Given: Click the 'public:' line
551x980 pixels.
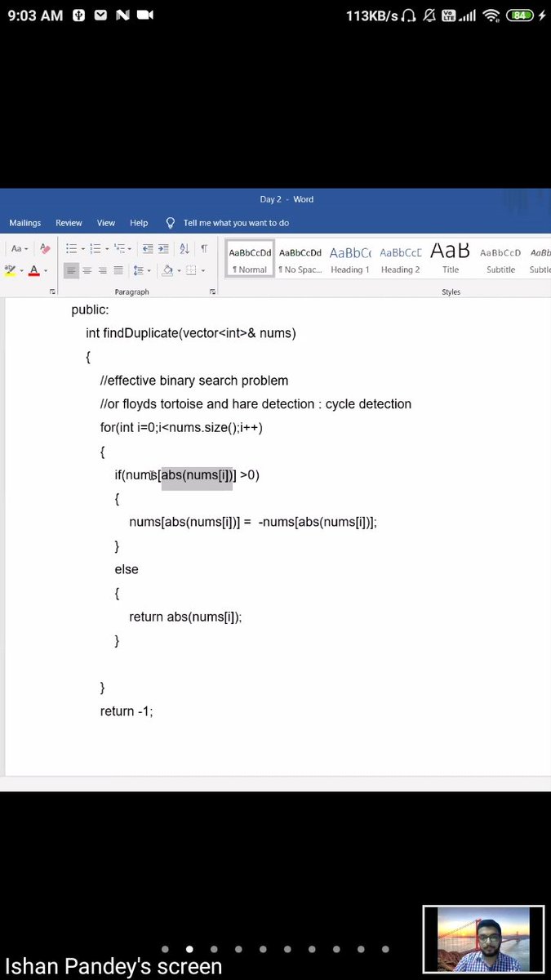Looking at the screenshot, I should (x=90, y=310).
